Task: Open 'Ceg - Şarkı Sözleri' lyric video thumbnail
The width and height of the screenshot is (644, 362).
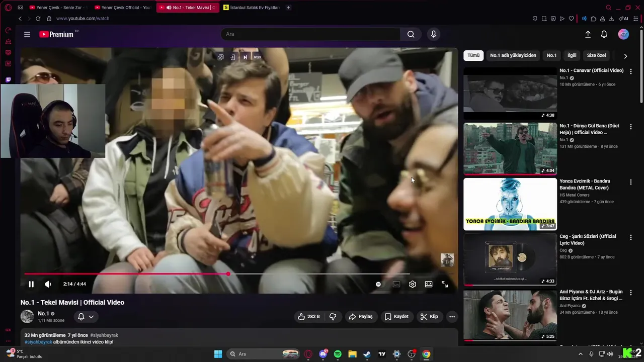Action: coord(510,259)
